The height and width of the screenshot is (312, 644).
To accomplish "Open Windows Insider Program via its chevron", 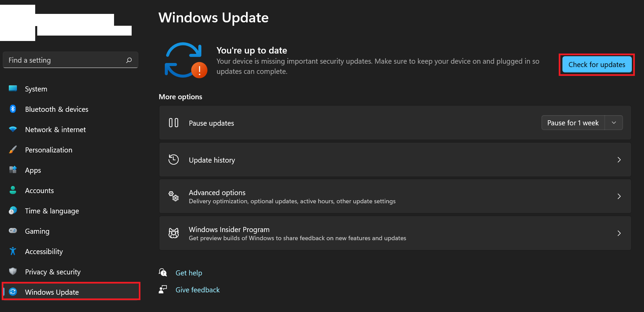I will [619, 233].
